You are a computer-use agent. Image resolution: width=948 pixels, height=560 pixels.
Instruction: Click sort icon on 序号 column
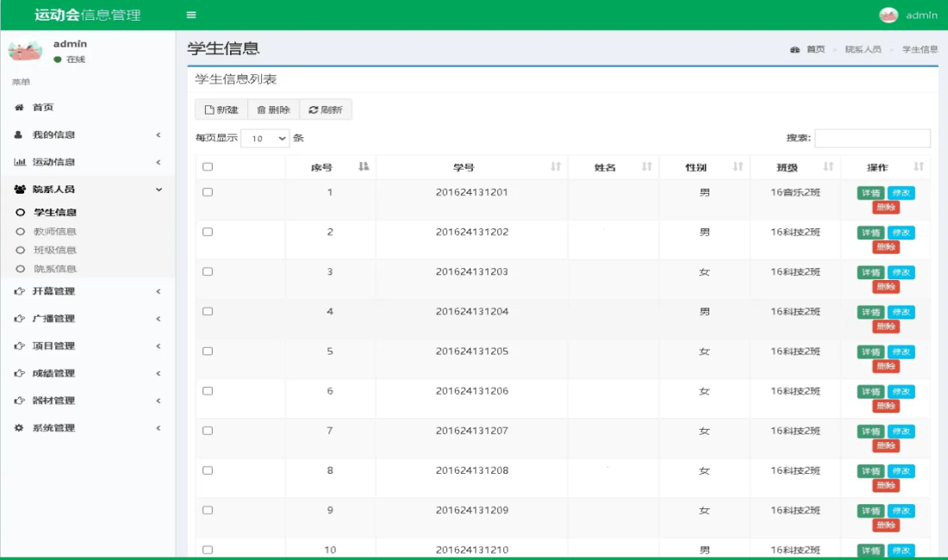click(x=364, y=167)
